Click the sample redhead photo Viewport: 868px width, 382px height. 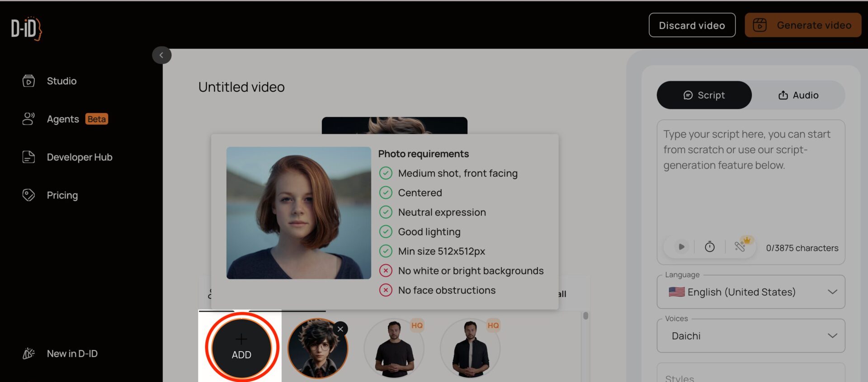coord(298,212)
